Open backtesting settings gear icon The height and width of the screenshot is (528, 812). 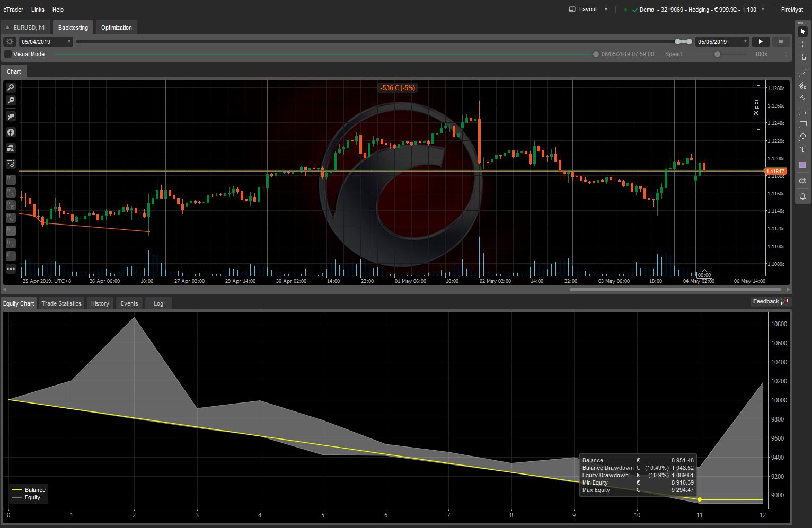(10, 41)
